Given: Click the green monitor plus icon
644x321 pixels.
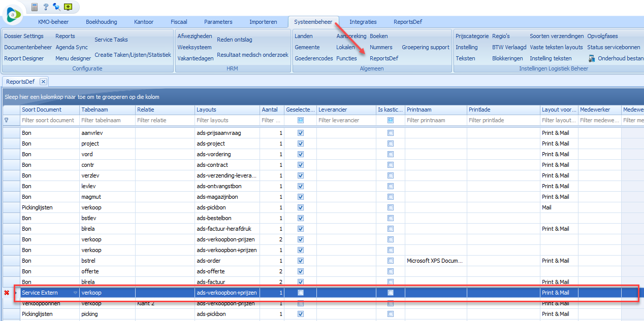Looking at the screenshot, I should pos(68,7).
